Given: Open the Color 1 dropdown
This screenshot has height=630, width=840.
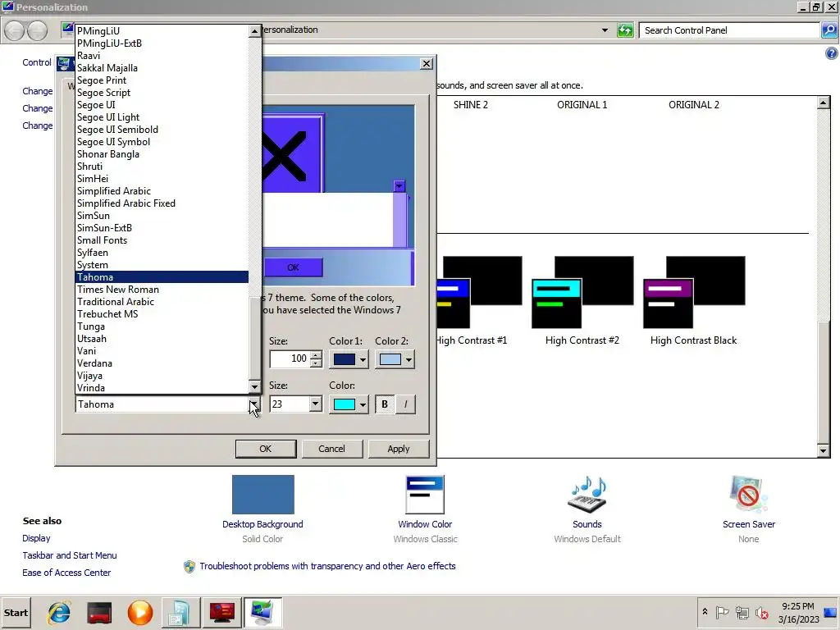Looking at the screenshot, I should click(363, 359).
